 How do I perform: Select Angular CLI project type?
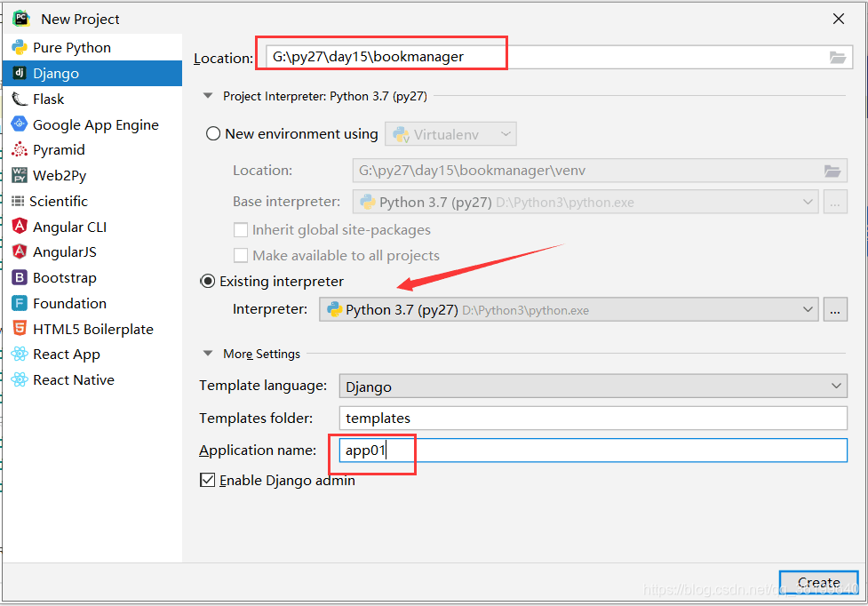click(92, 227)
